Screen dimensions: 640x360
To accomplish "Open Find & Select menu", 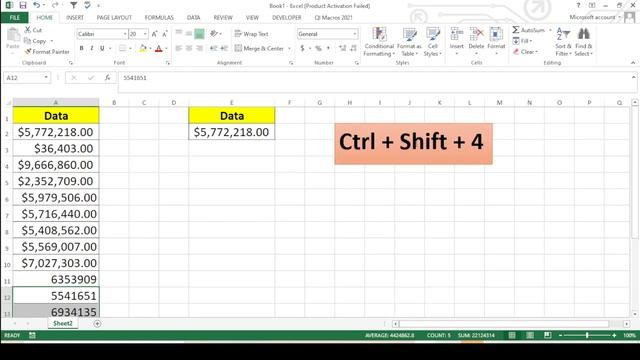I will (584, 42).
